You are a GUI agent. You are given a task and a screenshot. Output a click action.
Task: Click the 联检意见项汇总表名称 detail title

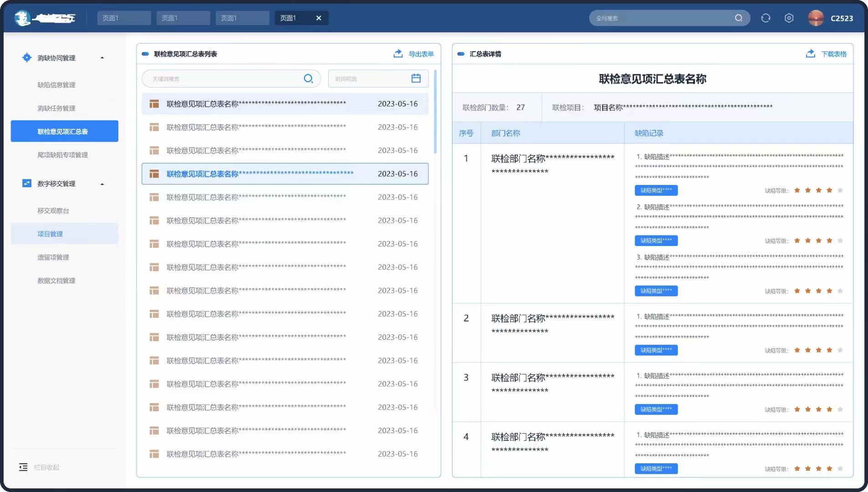coord(652,79)
